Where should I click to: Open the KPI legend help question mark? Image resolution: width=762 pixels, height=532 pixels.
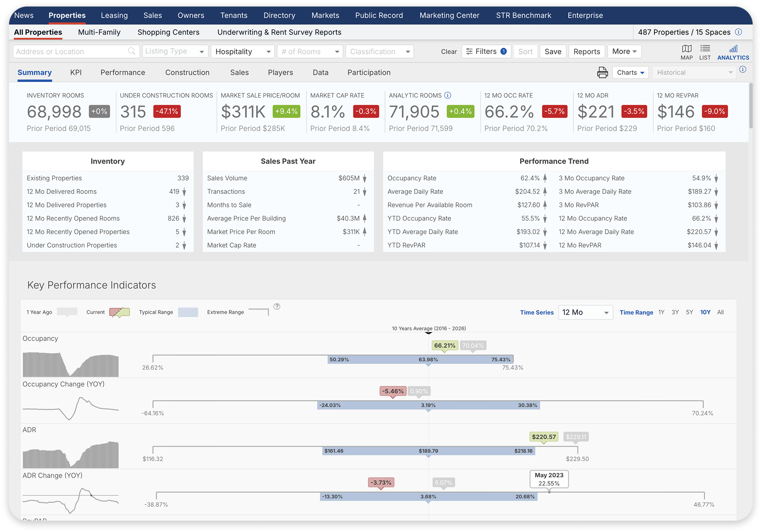277,306
